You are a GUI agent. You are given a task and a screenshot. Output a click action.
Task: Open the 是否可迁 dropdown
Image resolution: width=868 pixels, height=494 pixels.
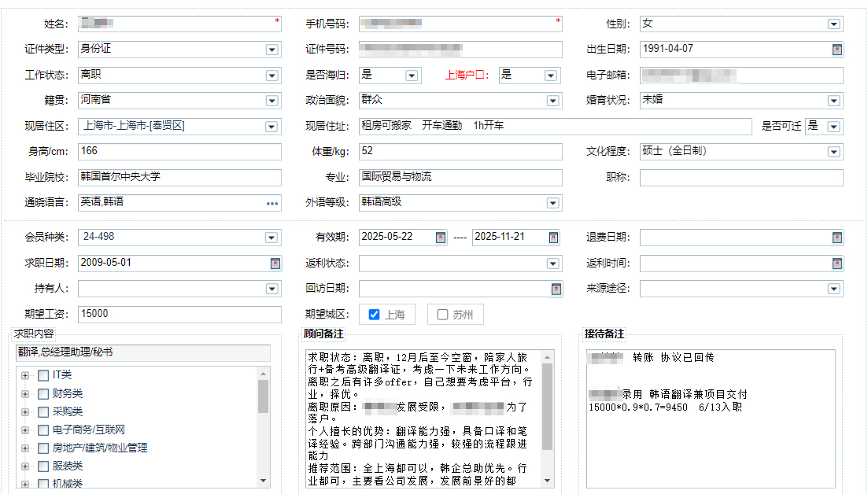pyautogui.click(x=833, y=127)
